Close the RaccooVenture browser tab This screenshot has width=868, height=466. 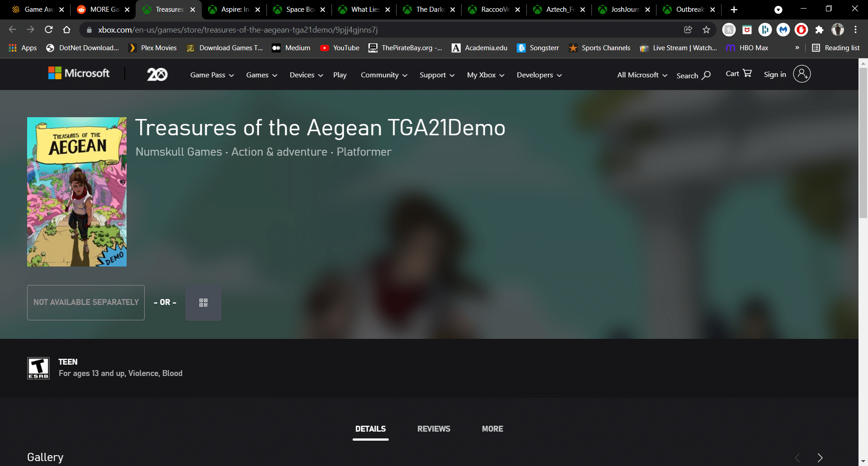tap(518, 10)
